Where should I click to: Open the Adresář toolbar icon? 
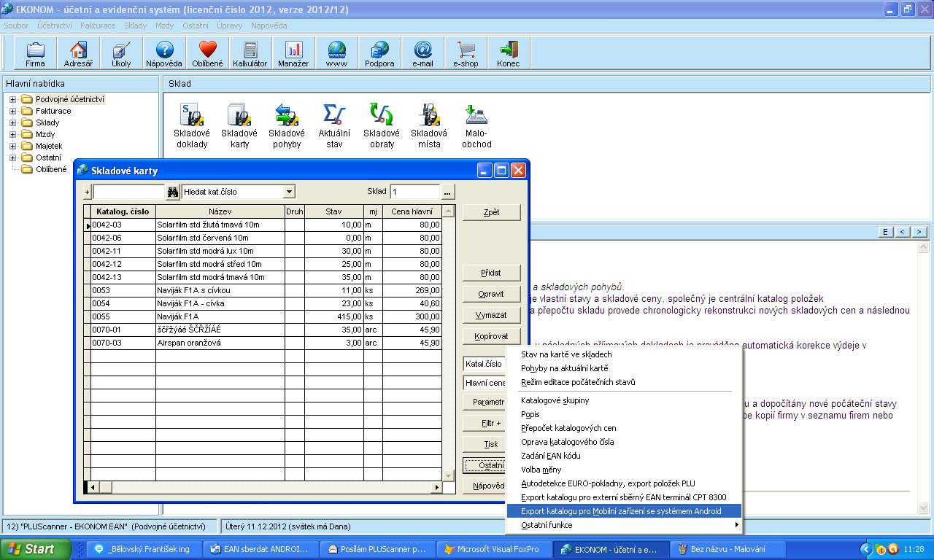coord(78,54)
